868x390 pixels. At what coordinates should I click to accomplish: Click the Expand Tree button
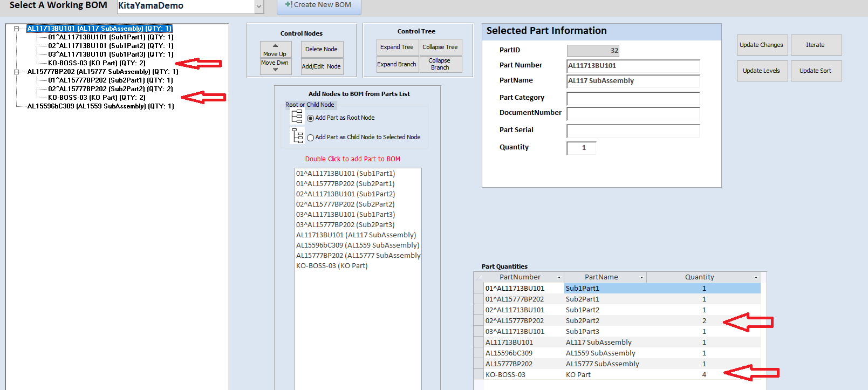(x=397, y=47)
